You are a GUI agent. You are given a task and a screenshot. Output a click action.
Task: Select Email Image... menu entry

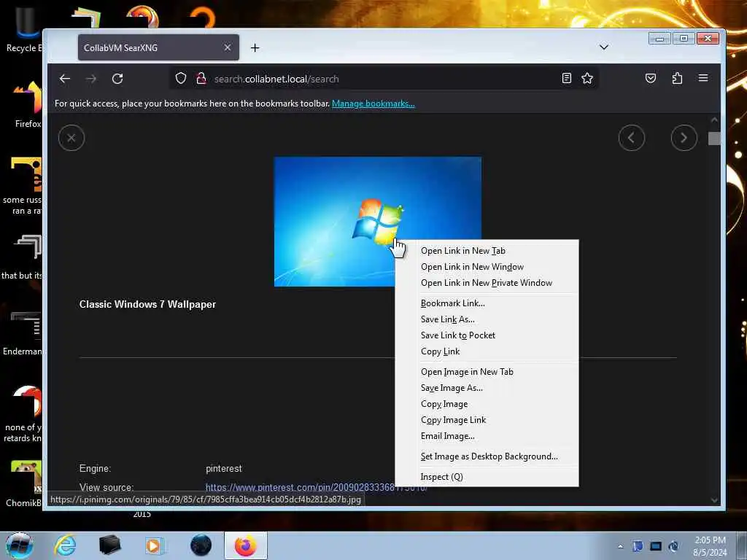[x=487, y=436]
